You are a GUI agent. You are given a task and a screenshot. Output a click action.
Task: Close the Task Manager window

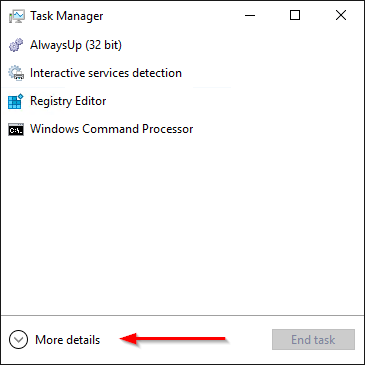(x=341, y=15)
